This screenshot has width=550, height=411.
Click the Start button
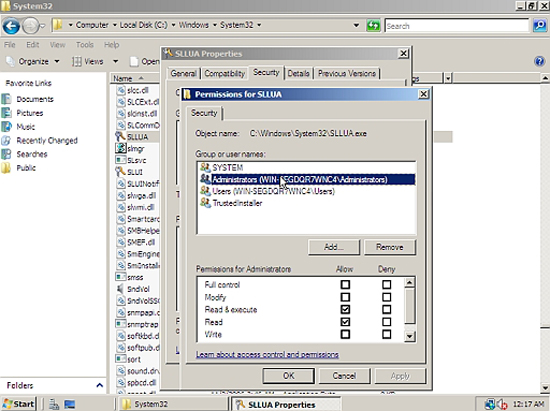click(x=19, y=404)
